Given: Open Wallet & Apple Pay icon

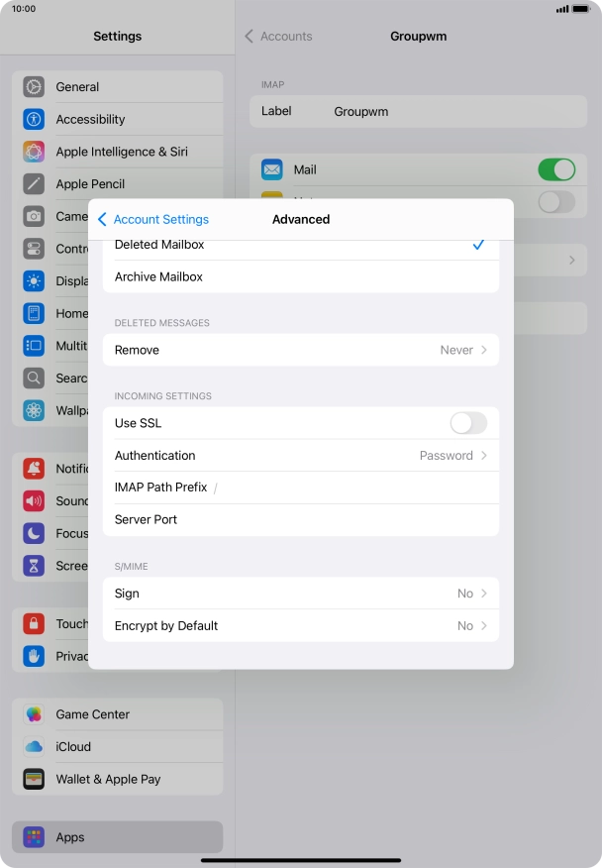Looking at the screenshot, I should coord(35,779).
